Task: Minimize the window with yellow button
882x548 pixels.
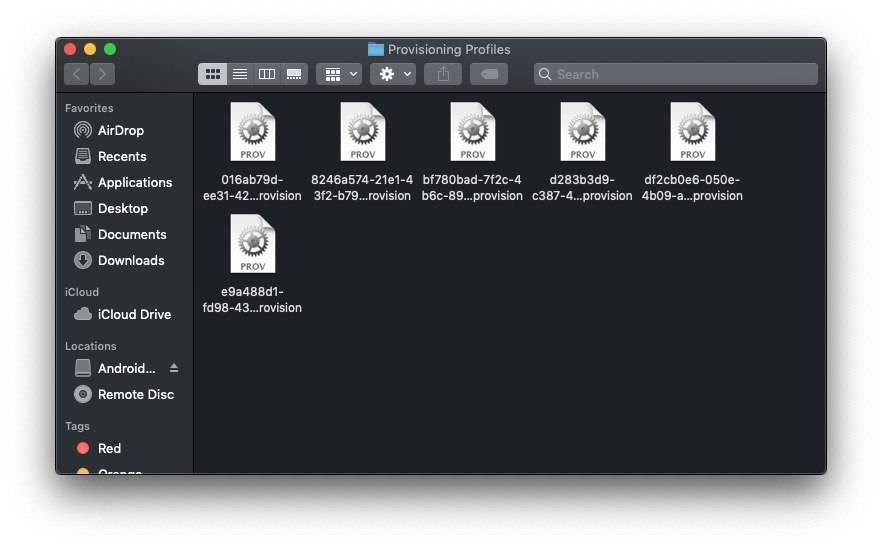Action: tap(90, 50)
